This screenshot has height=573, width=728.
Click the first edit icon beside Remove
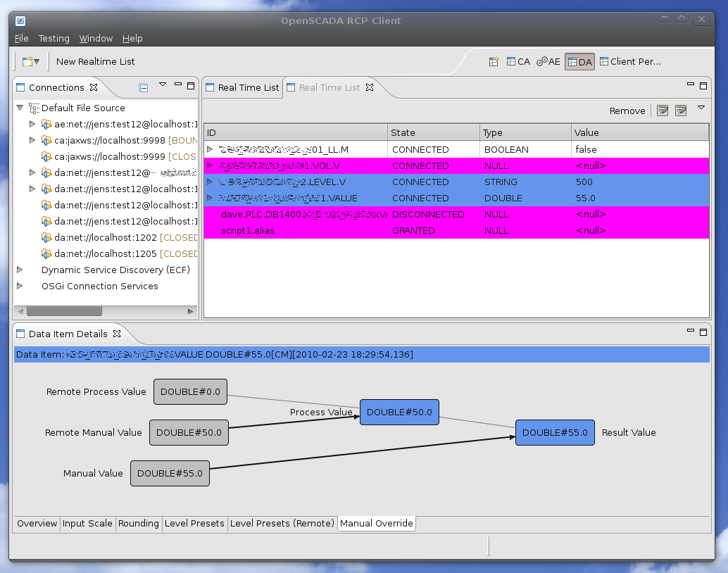[x=662, y=111]
